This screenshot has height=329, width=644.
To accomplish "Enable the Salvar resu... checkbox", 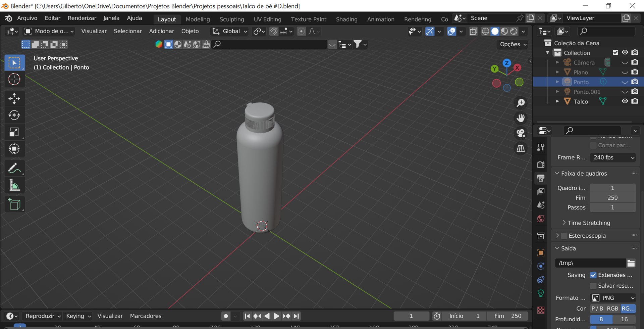I will (593, 286).
